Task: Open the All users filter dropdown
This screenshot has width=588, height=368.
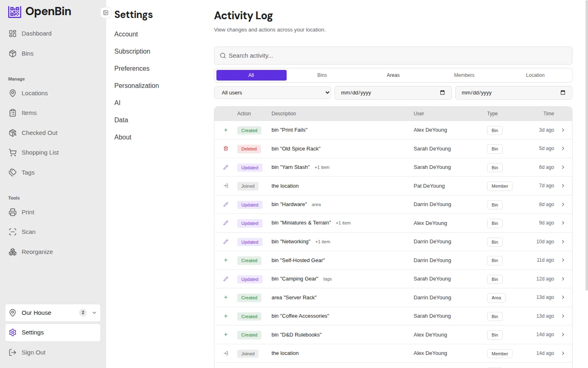Action: 273,92
